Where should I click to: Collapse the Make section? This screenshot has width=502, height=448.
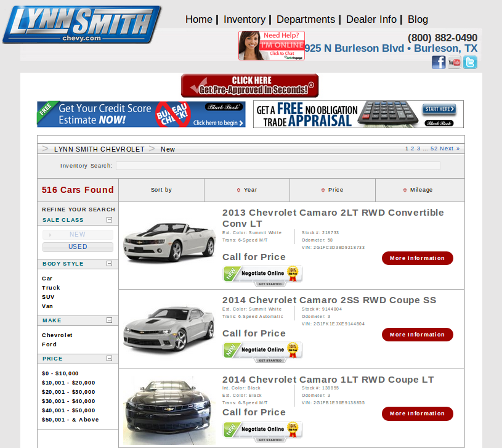(110, 320)
